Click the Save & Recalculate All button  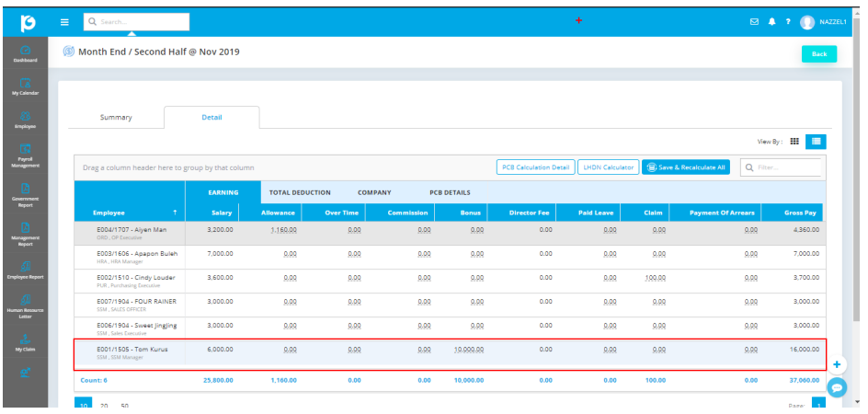pyautogui.click(x=687, y=167)
